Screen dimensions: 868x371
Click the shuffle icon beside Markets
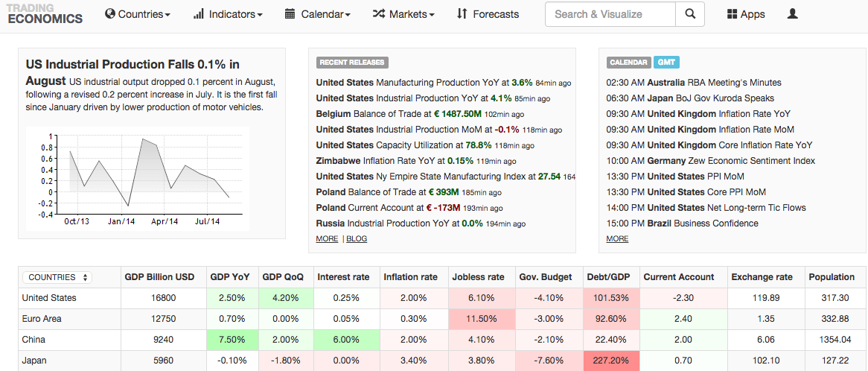point(379,14)
